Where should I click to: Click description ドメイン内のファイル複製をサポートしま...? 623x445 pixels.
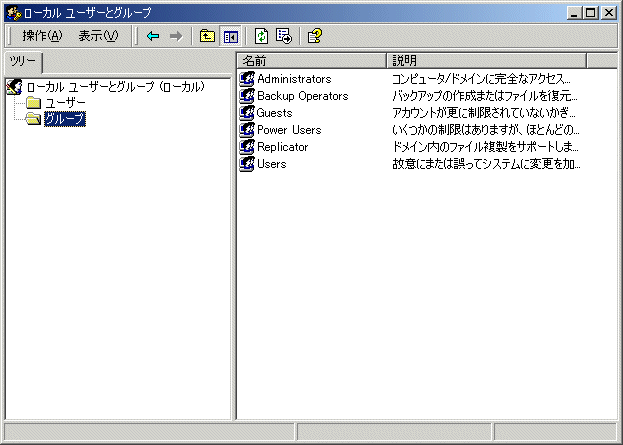[x=485, y=147]
